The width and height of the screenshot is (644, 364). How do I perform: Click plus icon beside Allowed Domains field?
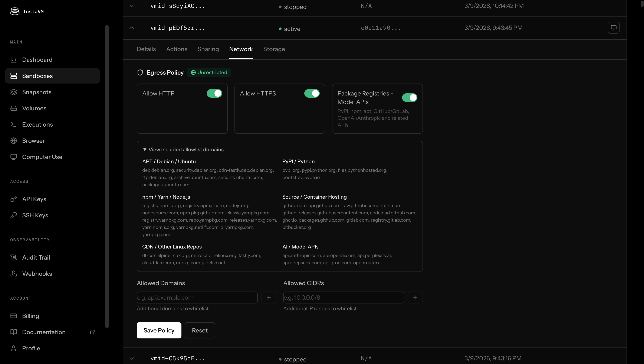click(x=269, y=298)
